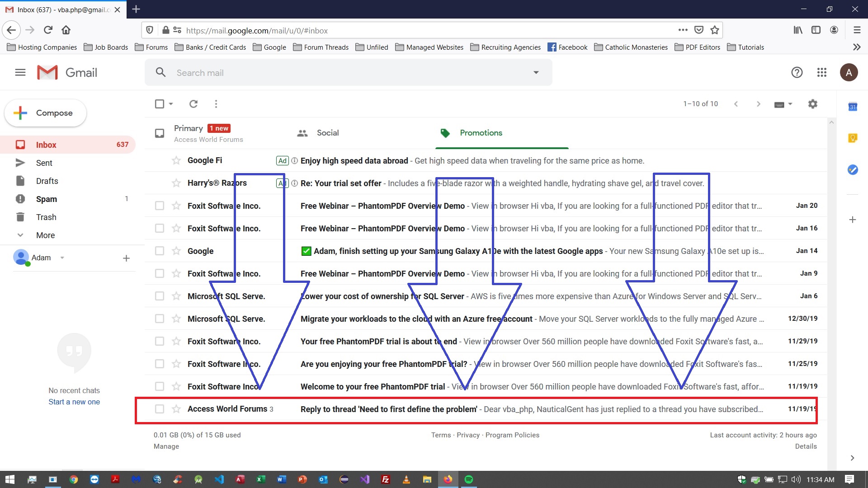Viewport: 868px width, 488px height.
Task: Open Spotify from the taskbar
Action: tap(469, 479)
